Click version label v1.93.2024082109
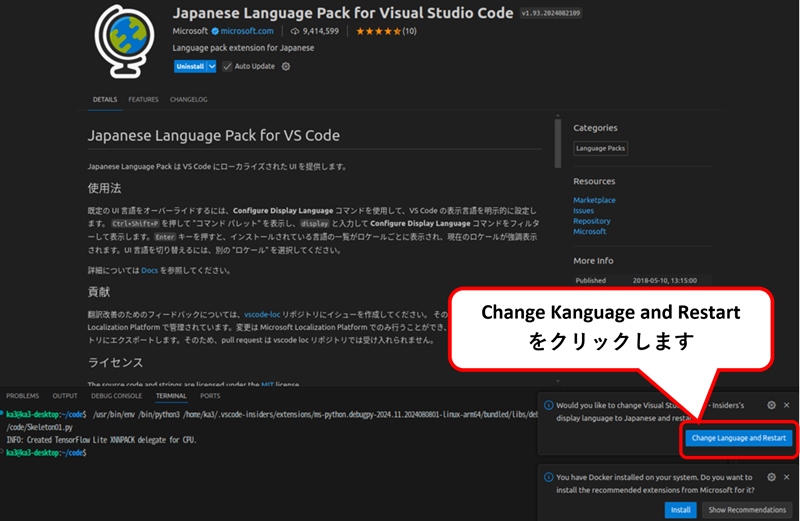The width and height of the screenshot is (800, 521). (x=551, y=13)
